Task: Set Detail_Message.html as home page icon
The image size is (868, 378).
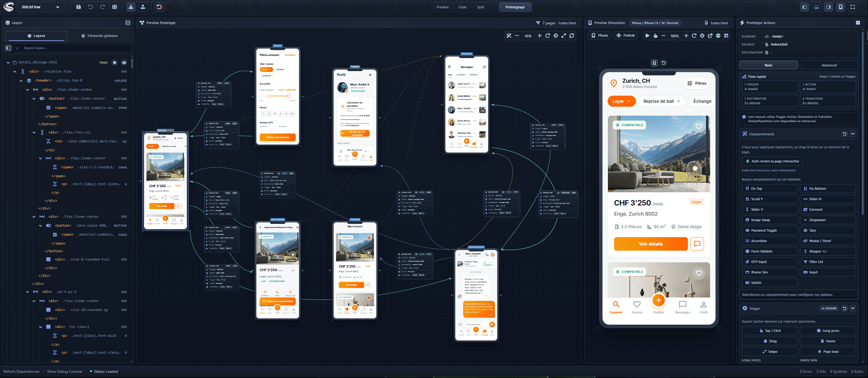Action: [x=115, y=62]
